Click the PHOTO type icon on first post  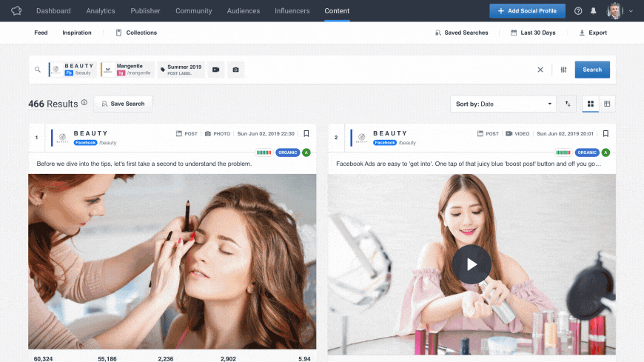tap(208, 133)
